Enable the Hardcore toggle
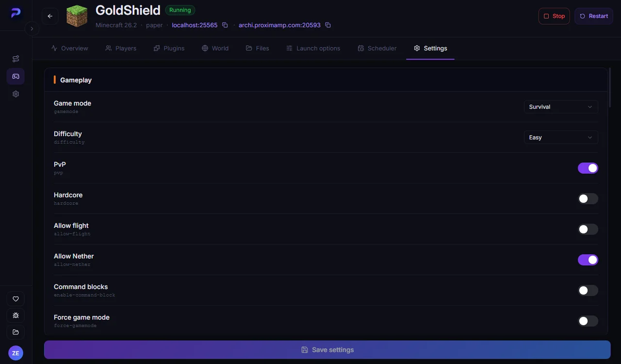Screen dimensions: 621x364 588,199
